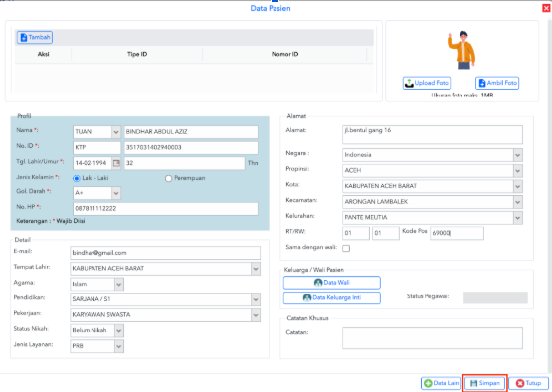
Task: Click the Data Lain button
Action: coord(442,383)
